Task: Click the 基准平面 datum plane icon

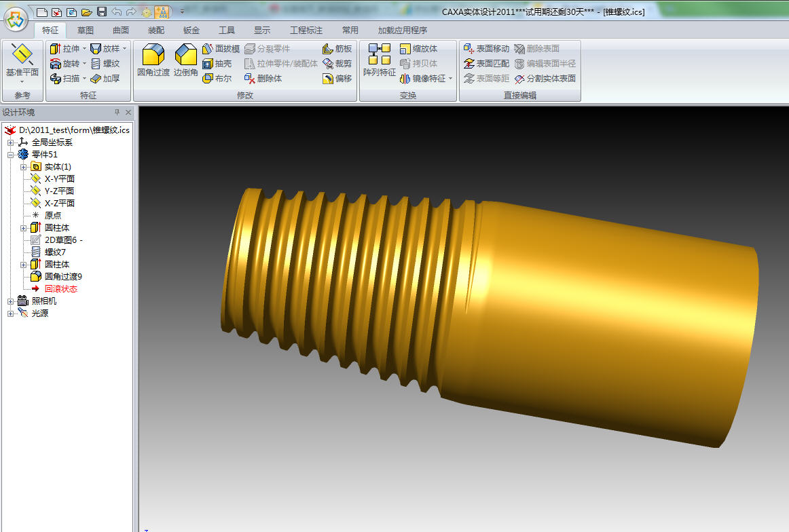Action: (x=22, y=55)
